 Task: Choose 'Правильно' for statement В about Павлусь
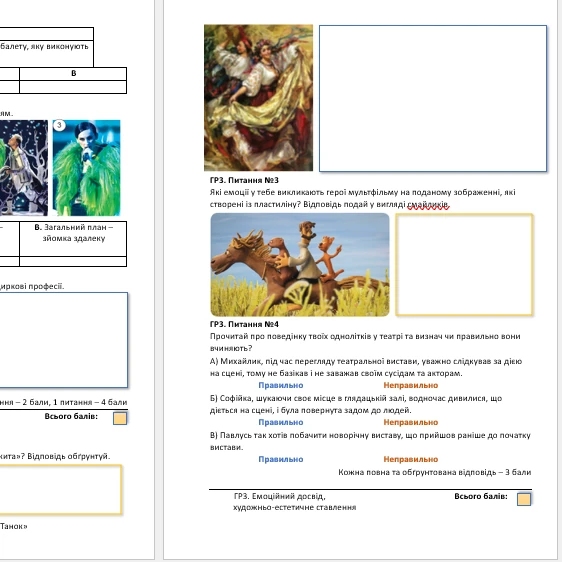click(x=281, y=459)
